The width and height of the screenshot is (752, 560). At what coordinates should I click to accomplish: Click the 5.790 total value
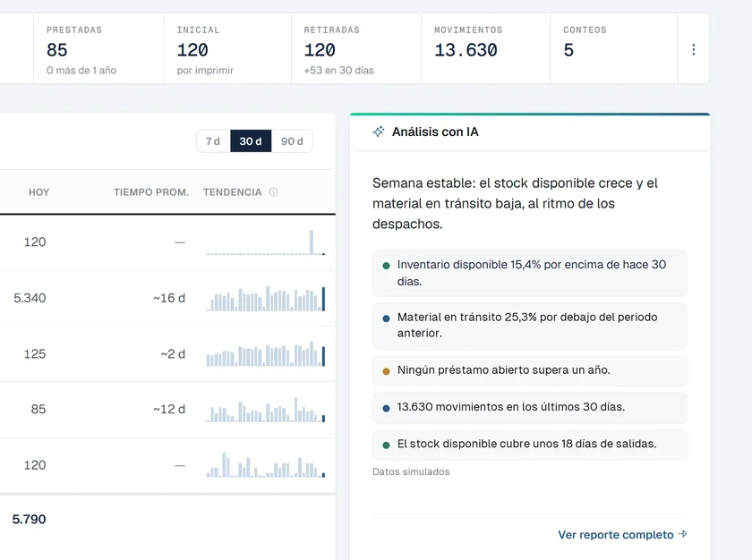[29, 519]
